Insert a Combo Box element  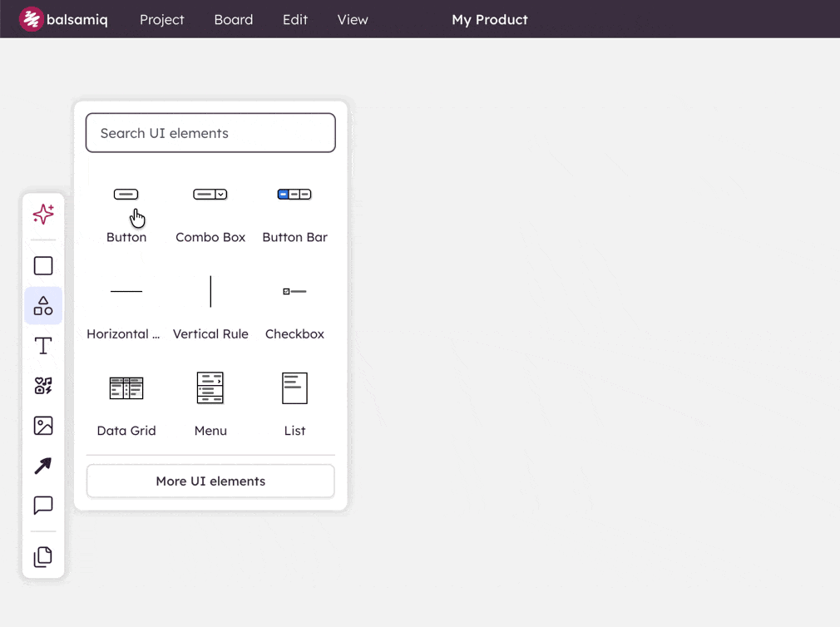(x=210, y=215)
